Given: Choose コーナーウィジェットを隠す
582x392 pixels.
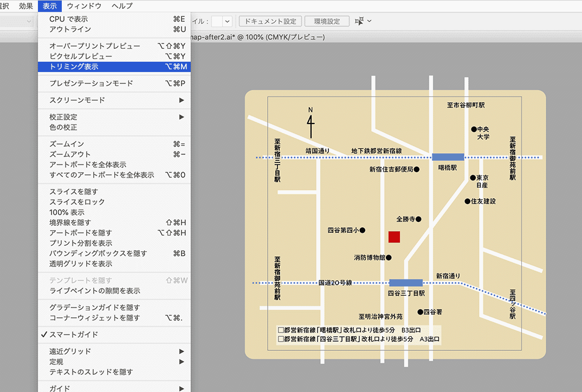Looking at the screenshot, I should point(114,318).
